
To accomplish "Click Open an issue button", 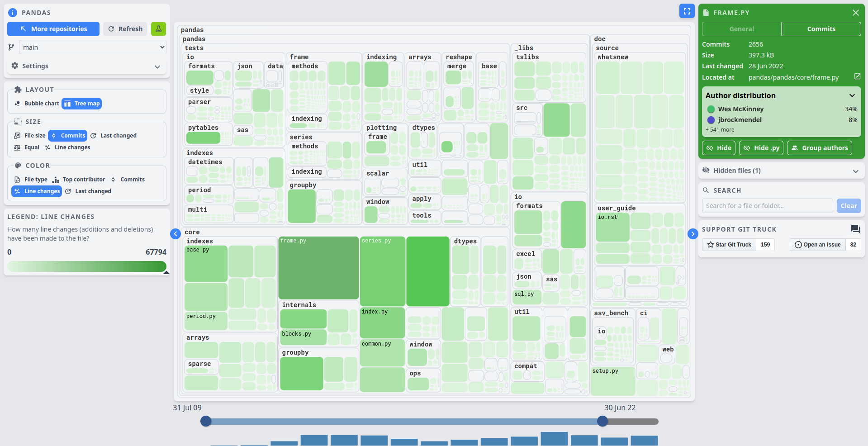I will tap(817, 245).
